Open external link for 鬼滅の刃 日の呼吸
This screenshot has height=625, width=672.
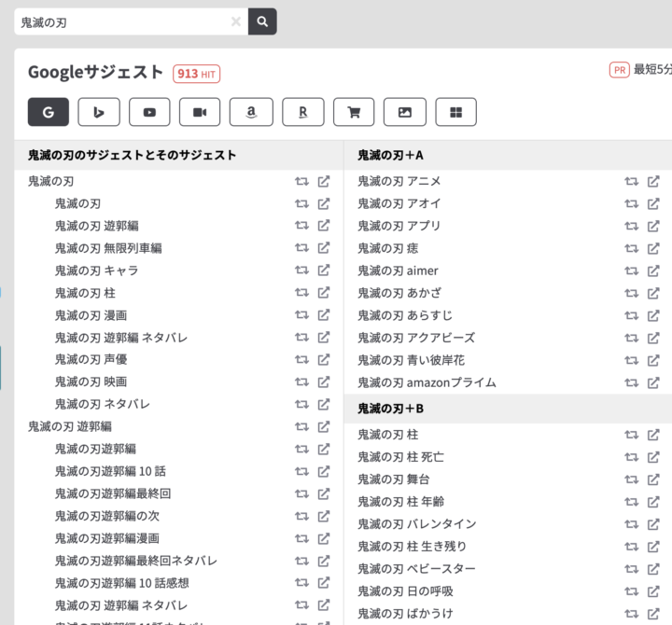pyautogui.click(x=653, y=591)
